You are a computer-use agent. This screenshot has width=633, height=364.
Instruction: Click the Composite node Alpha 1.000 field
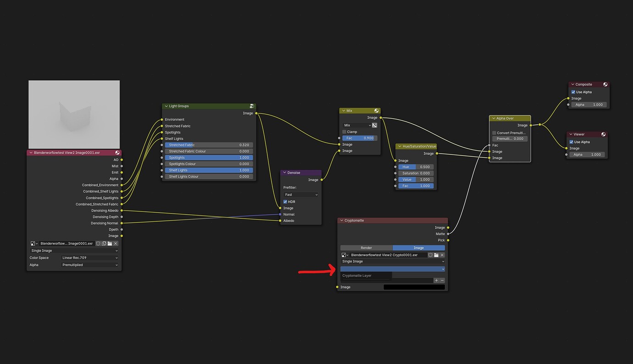[x=589, y=105]
